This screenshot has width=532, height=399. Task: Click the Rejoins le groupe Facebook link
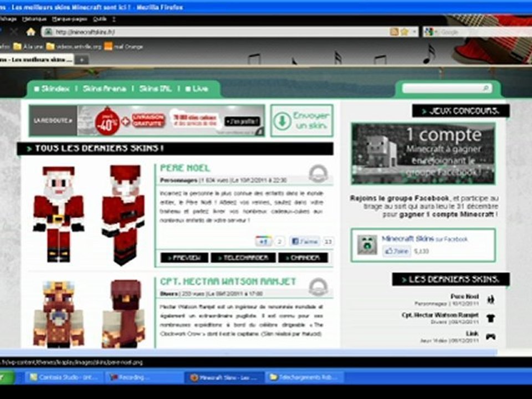click(x=400, y=198)
